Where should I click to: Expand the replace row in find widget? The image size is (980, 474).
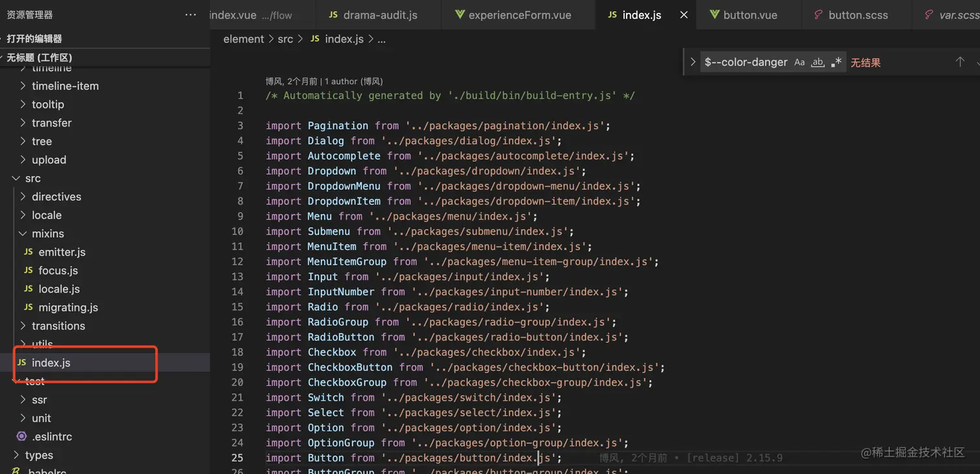pyautogui.click(x=693, y=62)
